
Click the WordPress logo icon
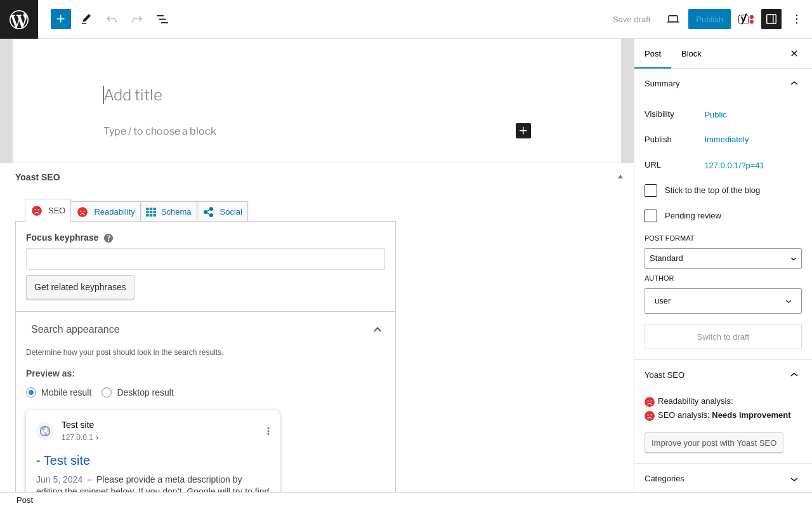[19, 19]
